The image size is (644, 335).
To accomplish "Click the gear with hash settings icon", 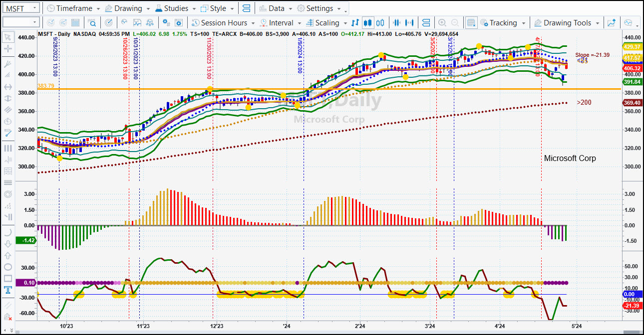I will (166, 23).
